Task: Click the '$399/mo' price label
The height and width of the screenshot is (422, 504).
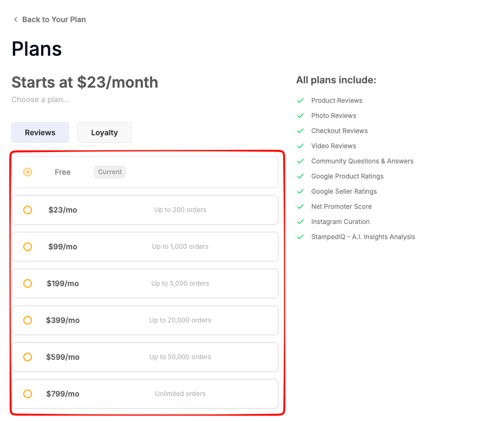Action: point(63,320)
